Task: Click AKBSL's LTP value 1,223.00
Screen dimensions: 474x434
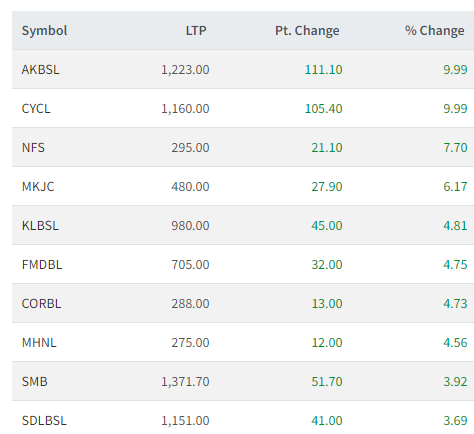Action: (x=185, y=70)
